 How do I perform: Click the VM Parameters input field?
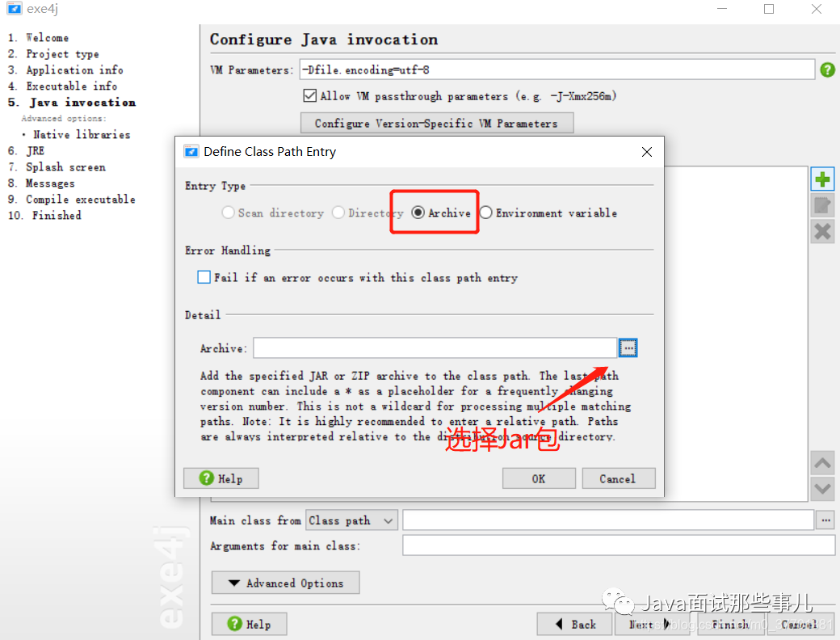click(557, 69)
